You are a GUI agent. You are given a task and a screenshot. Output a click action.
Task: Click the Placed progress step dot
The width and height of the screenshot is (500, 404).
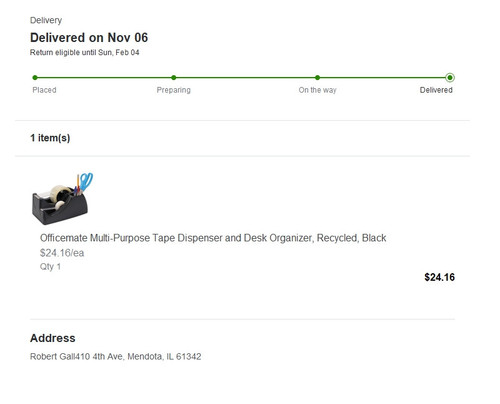35,78
